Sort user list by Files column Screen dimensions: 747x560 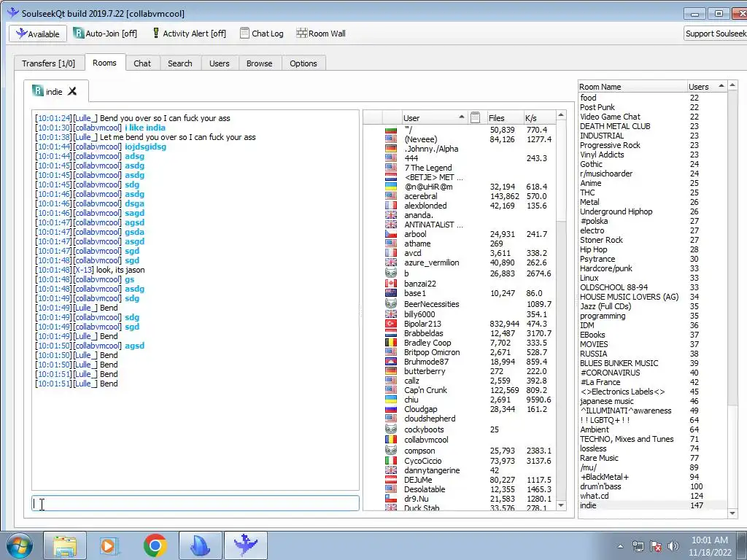click(x=503, y=117)
